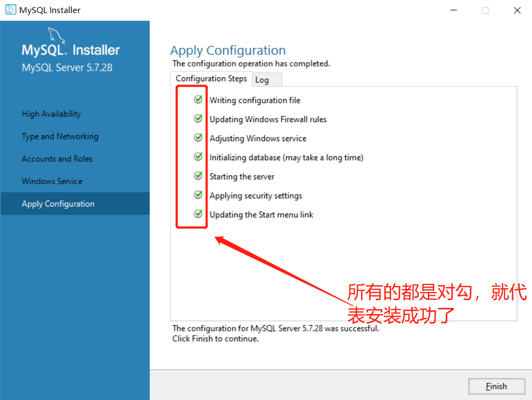Click 'Applying security settings' step text
Viewport: 532px width, 400px height.
[256, 196]
